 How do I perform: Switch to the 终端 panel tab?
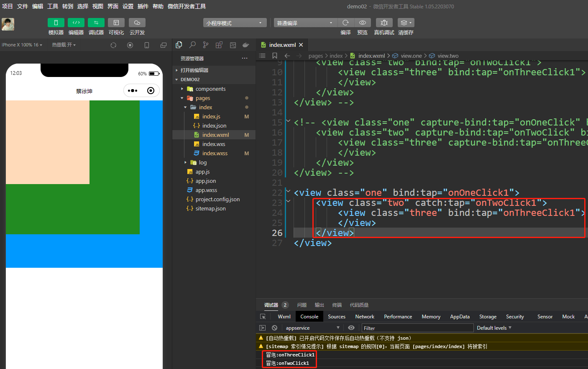point(337,305)
